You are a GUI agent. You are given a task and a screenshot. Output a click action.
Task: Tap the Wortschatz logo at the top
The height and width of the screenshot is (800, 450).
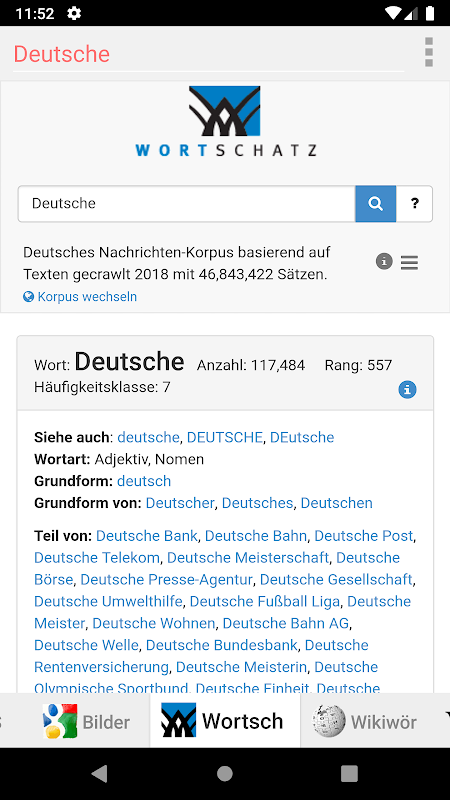point(225,121)
